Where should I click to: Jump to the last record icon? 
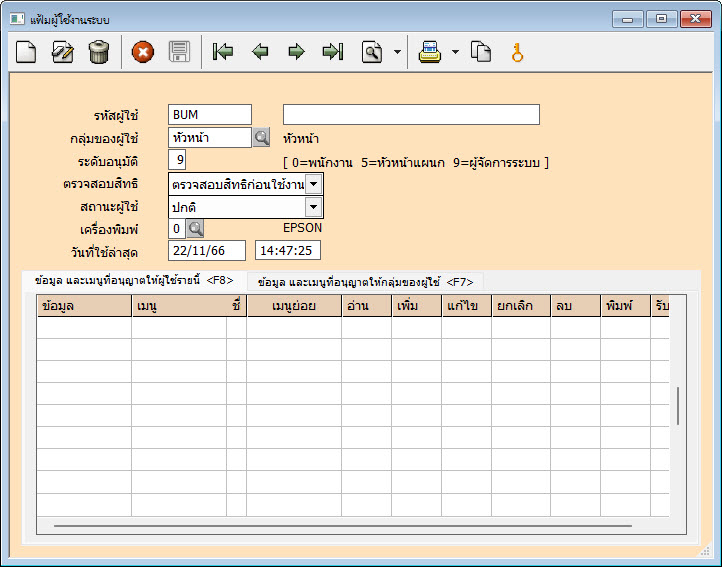point(333,52)
